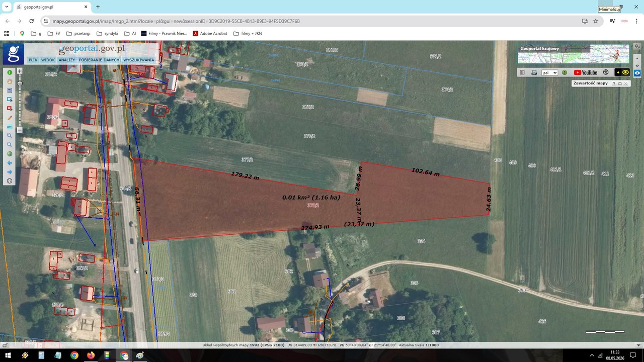Bookmark this page with star icon
Viewport: 644px width, 362px height.
click(x=596, y=21)
